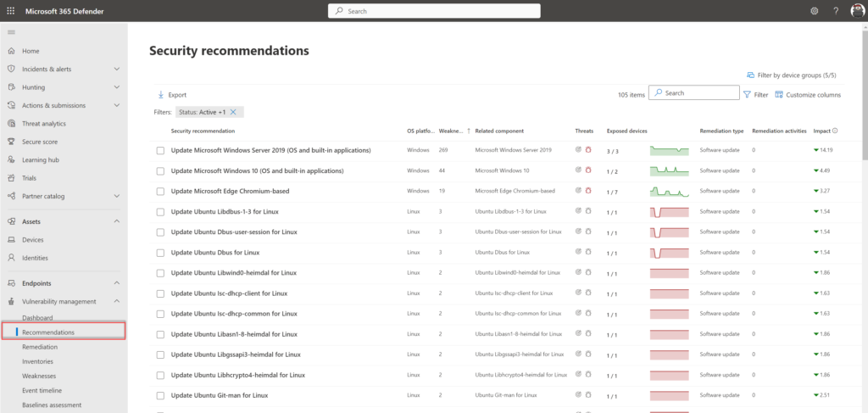Viewport: 868px width, 413px height.
Task: Open Dashboard under Vulnerability management
Action: click(37, 318)
